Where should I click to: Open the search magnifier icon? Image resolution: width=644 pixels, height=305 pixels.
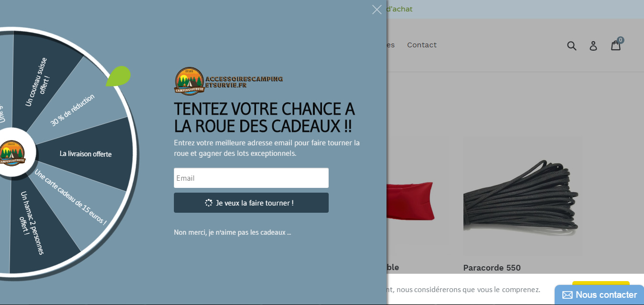(x=572, y=45)
